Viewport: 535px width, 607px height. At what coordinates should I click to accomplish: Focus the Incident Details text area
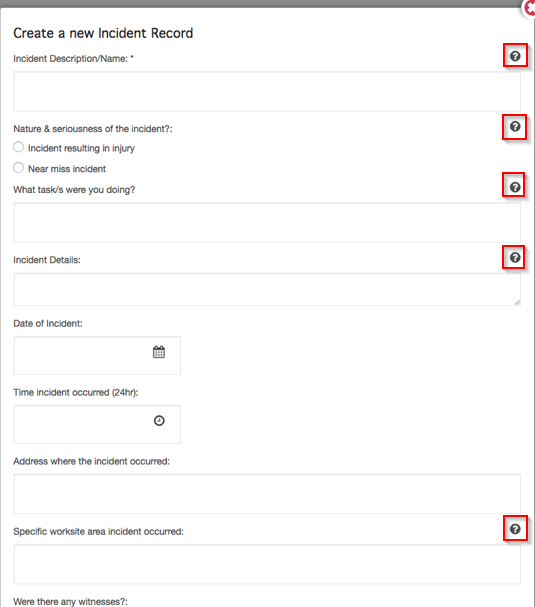pyautogui.click(x=267, y=289)
